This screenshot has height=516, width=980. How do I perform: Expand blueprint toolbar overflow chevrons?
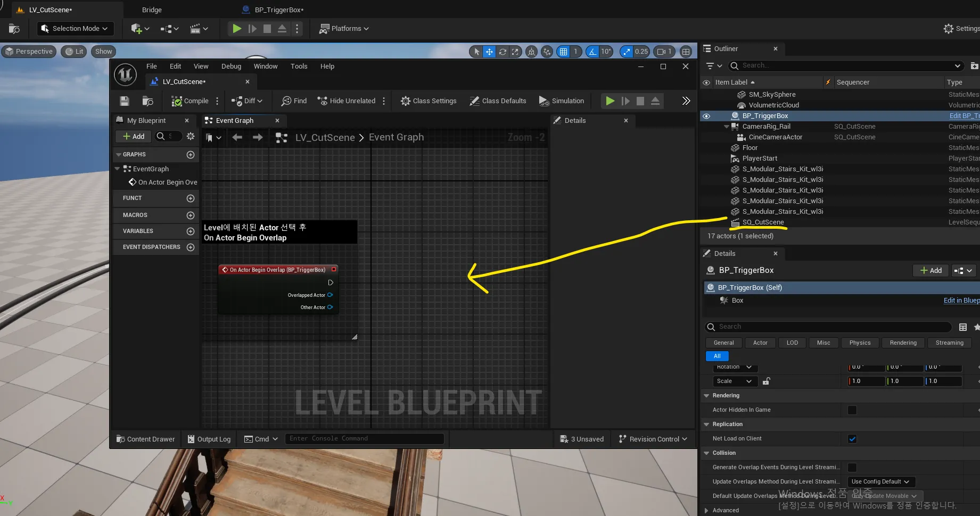point(686,101)
